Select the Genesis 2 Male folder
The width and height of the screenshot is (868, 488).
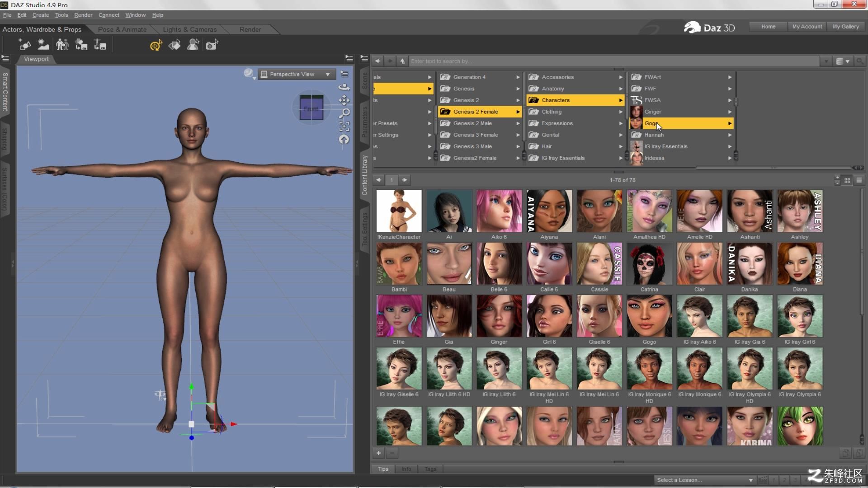tap(480, 123)
